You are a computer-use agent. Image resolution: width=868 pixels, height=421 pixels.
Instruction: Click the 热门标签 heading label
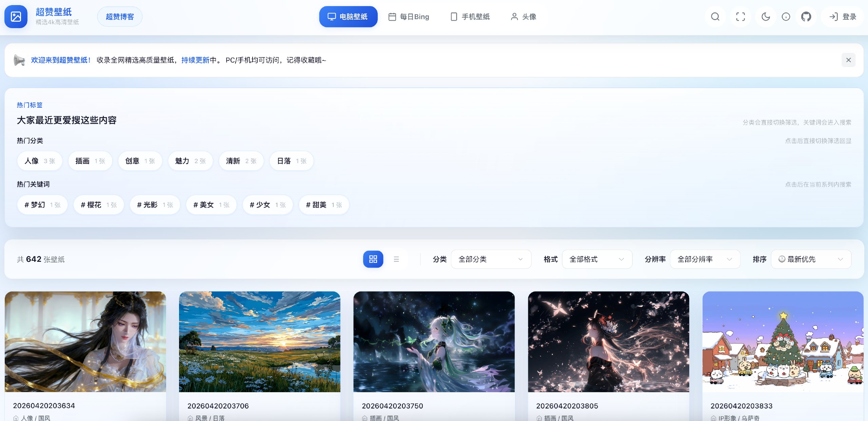[x=29, y=105]
